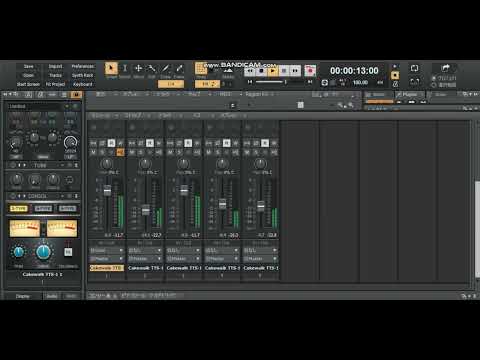Mute the first console strip

[x=93, y=153]
